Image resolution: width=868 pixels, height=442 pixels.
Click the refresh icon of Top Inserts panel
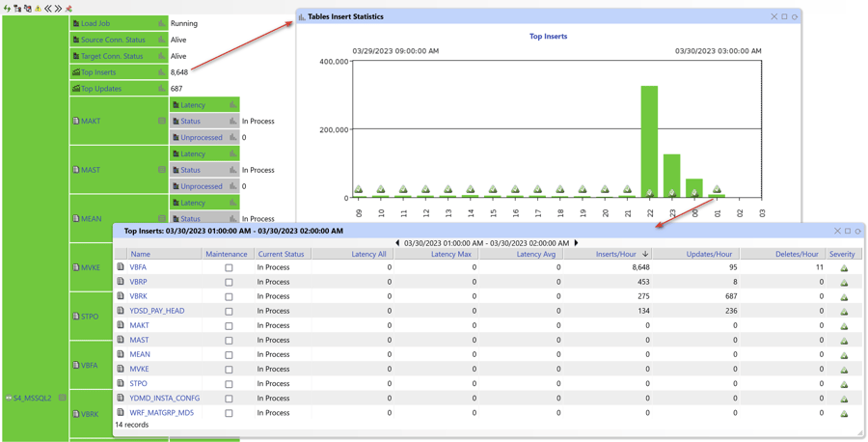click(x=858, y=232)
